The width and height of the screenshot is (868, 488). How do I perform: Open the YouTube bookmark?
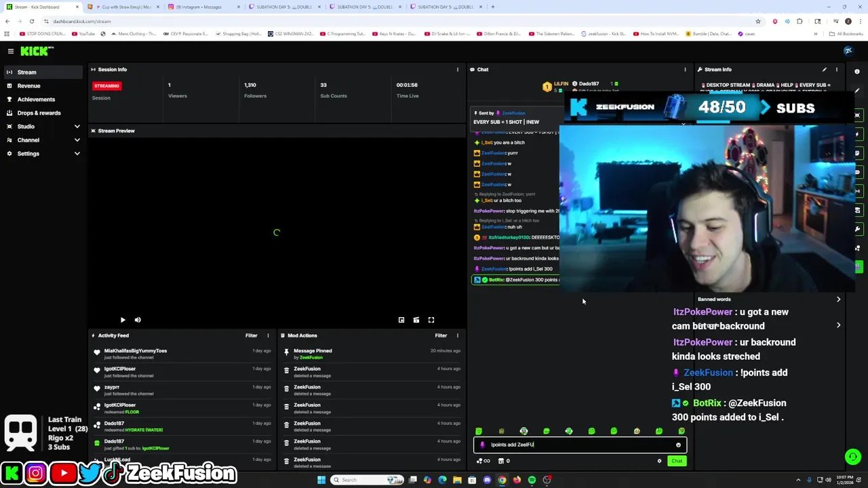coord(83,34)
